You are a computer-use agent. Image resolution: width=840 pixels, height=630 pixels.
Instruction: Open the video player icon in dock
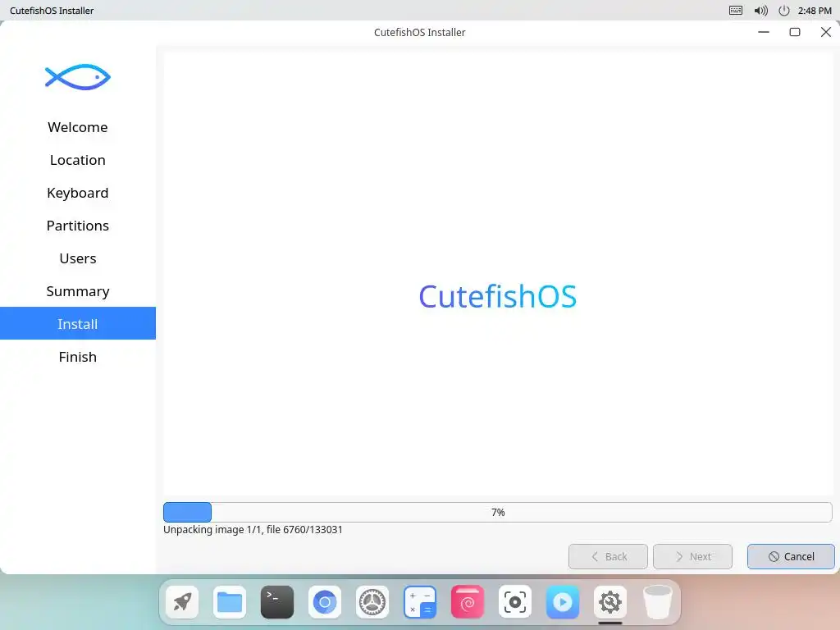563,602
